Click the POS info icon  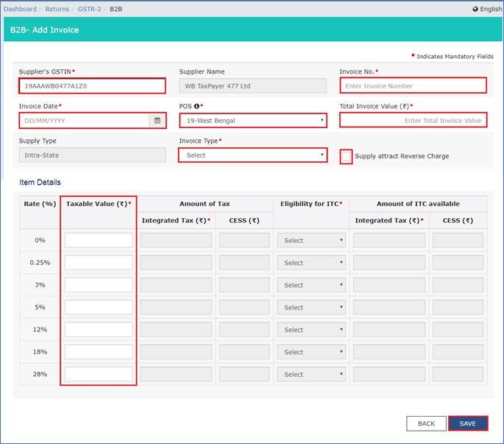point(196,106)
